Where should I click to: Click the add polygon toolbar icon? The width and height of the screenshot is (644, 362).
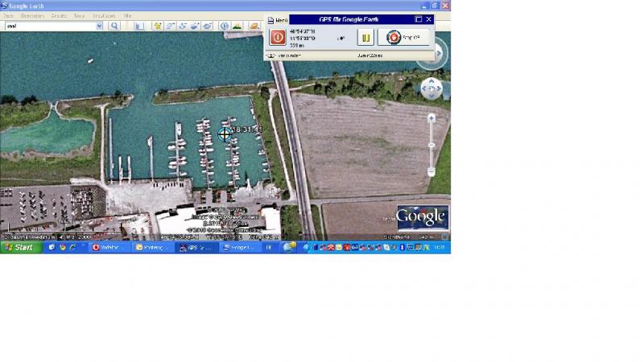pos(171,26)
